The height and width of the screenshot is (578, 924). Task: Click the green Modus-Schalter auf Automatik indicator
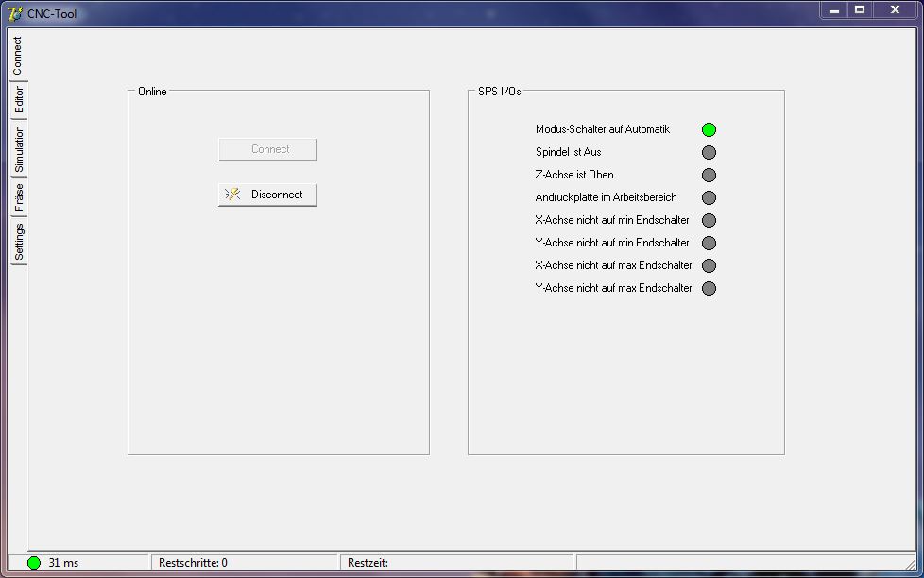tap(709, 130)
